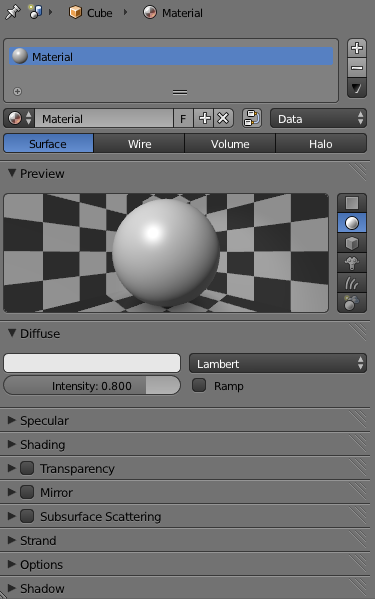Select the Volume material type
Viewport: 375px width, 599px height.
pos(230,144)
